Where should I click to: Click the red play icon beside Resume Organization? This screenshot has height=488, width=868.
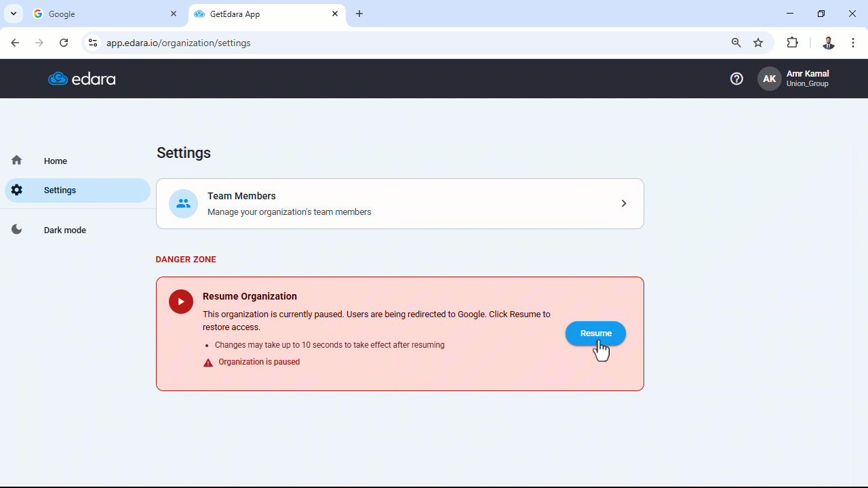181,302
